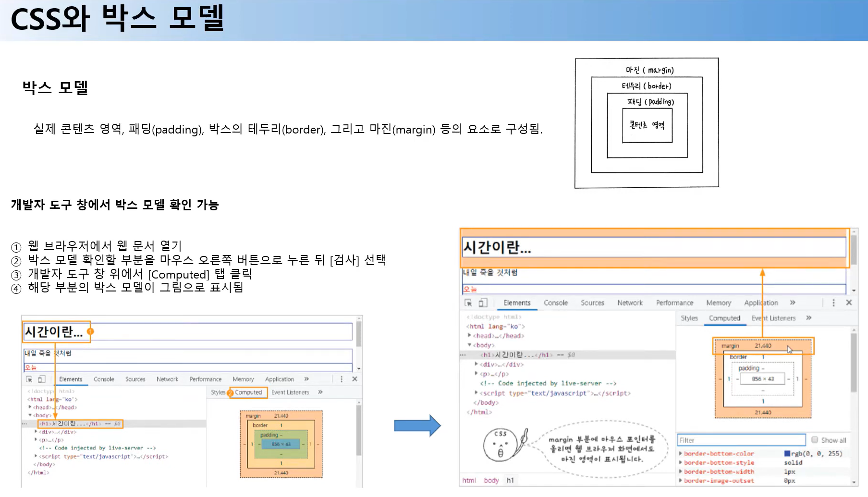
Task: Collapse body node in right DOM tree
Action: 469,345
